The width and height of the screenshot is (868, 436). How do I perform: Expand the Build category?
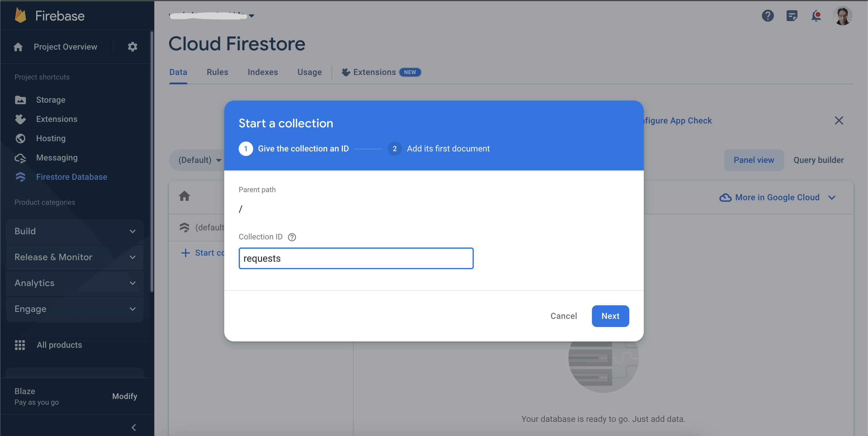[75, 231]
